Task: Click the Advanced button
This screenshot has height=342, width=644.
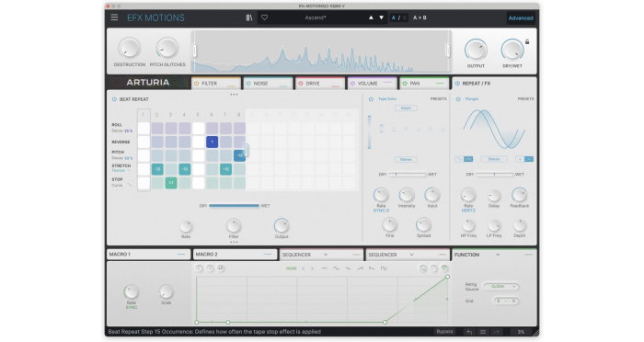Action: 521,18
